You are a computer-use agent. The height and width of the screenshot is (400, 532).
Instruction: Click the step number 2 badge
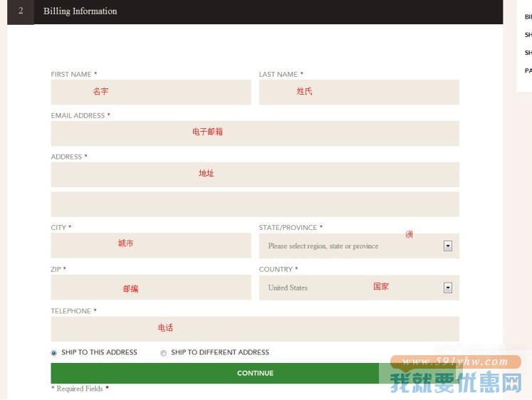(21, 11)
